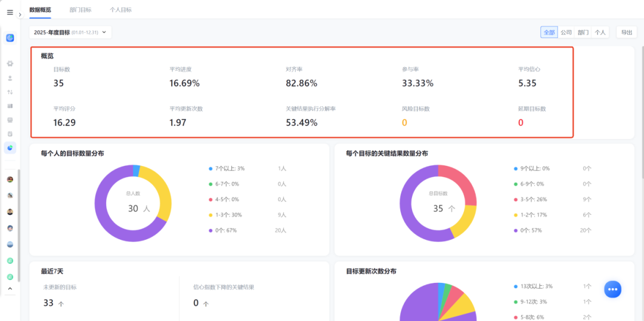This screenshot has height=321, width=644.
Task: Click the 关键结果执行分解率 value 53.49%
Action: [302, 122]
